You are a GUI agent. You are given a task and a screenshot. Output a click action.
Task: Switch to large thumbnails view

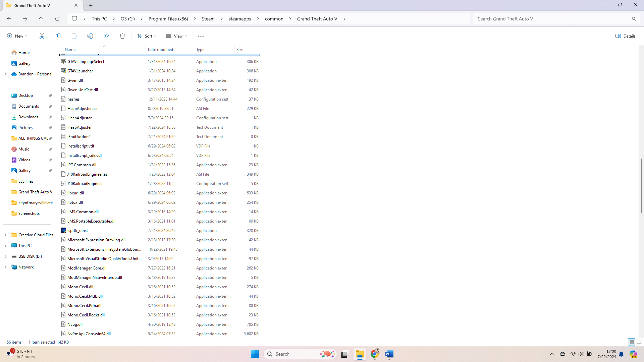[639, 342]
